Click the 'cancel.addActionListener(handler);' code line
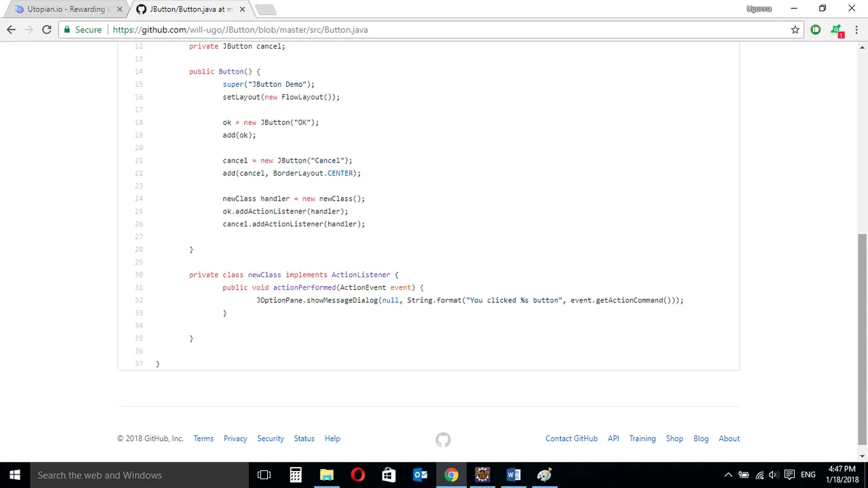868x488 pixels. [x=294, y=224]
